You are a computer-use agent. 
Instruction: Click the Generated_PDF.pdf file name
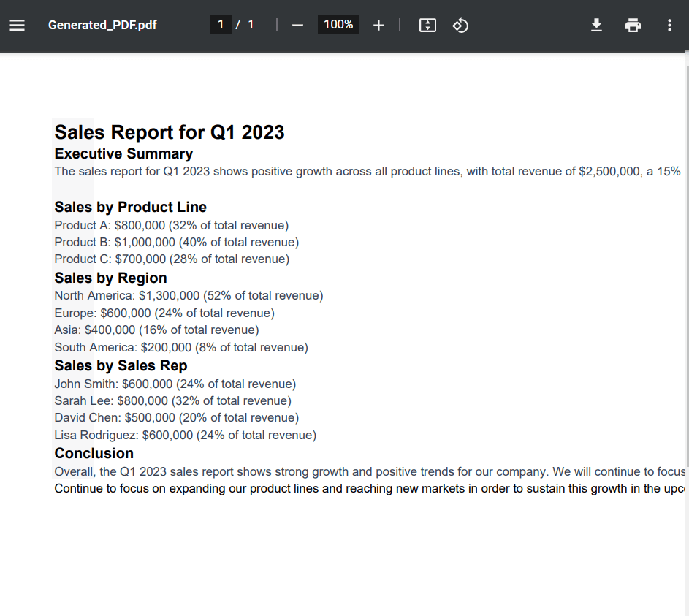click(x=102, y=26)
